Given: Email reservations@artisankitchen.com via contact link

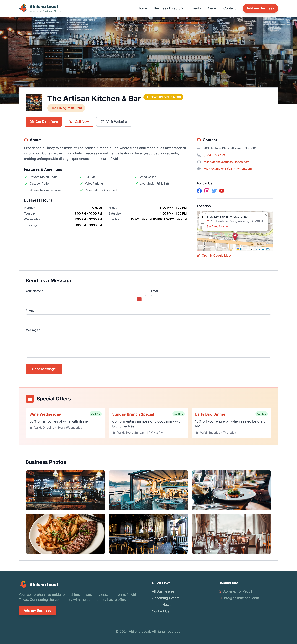Looking at the screenshot, I should pyautogui.click(x=226, y=162).
